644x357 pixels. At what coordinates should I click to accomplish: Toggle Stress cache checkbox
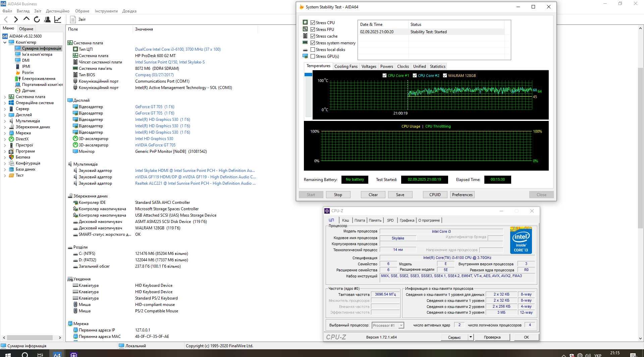(313, 36)
